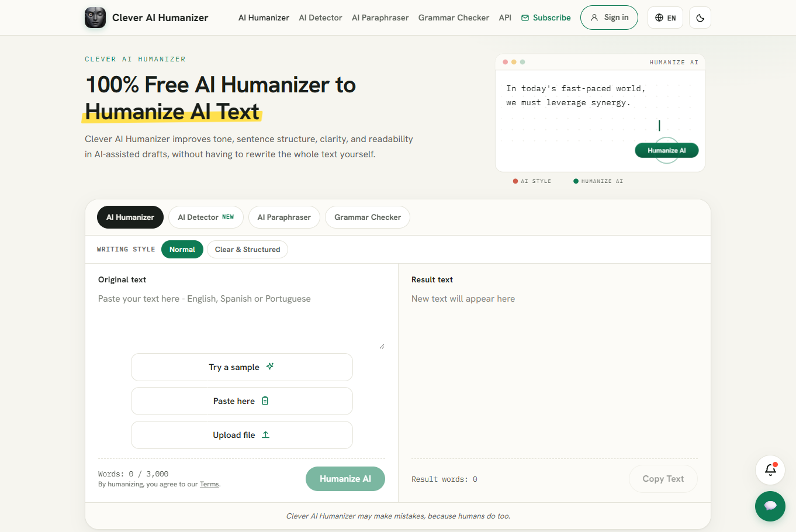The width and height of the screenshot is (796, 532).
Task: Click the Upload file button
Action: point(242,435)
